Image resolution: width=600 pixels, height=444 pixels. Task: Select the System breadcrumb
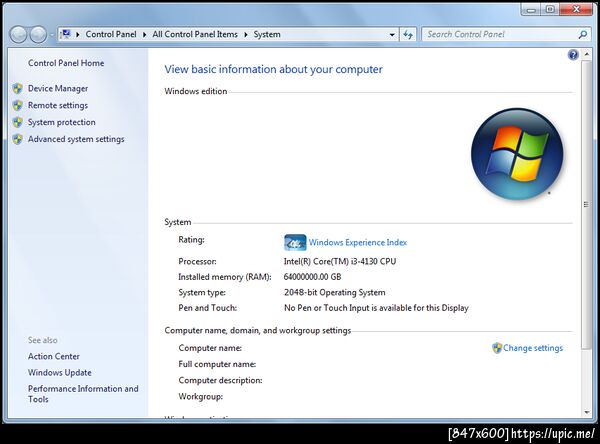[x=267, y=34]
